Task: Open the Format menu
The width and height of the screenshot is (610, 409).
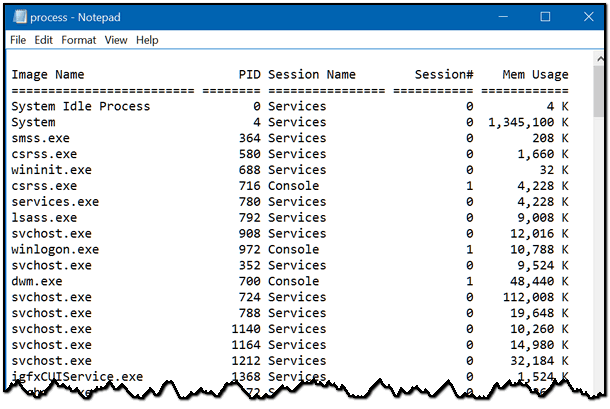Action: [79, 40]
